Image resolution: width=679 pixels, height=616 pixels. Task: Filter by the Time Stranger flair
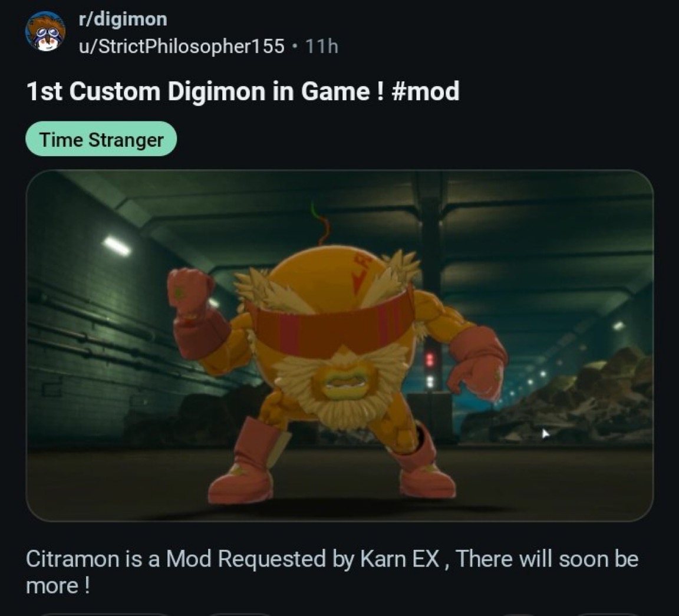coord(101,140)
